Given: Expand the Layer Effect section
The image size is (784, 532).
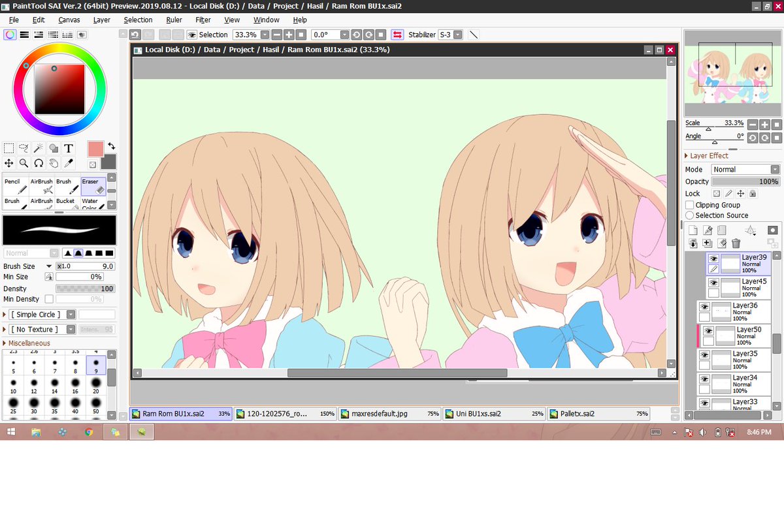Looking at the screenshot, I should click(687, 156).
